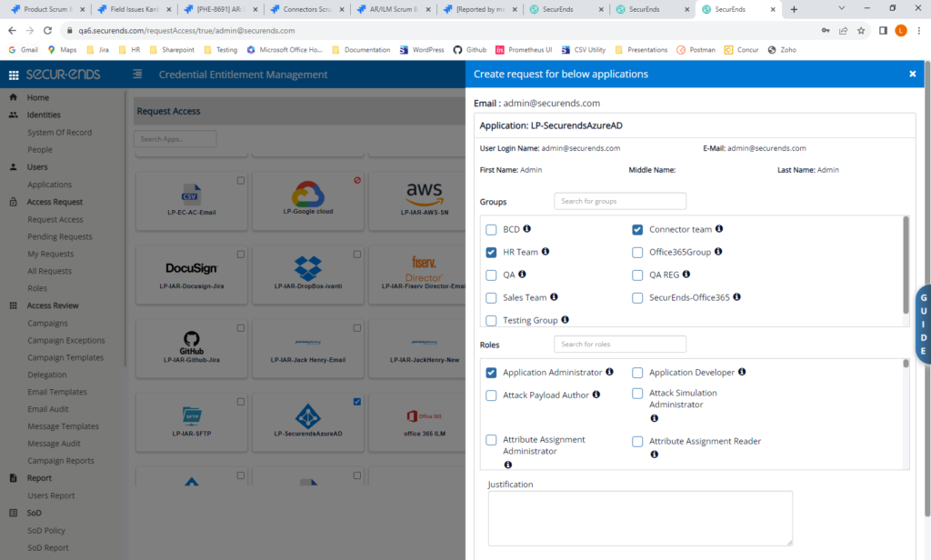Toggle the LP-SecurendsAzureAD card checkbox
Viewport: 931px width, 560px height.
tap(356, 402)
